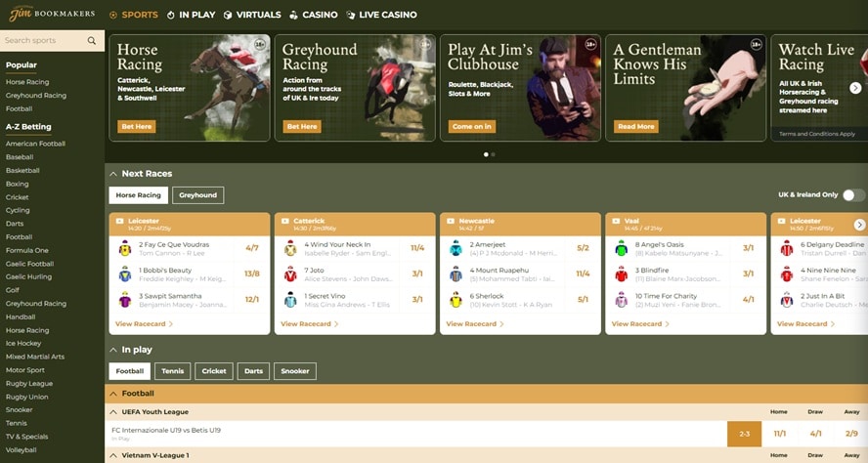The image size is (868, 463).
Task: Click live stream icon on Catterick card
Action: (x=285, y=221)
